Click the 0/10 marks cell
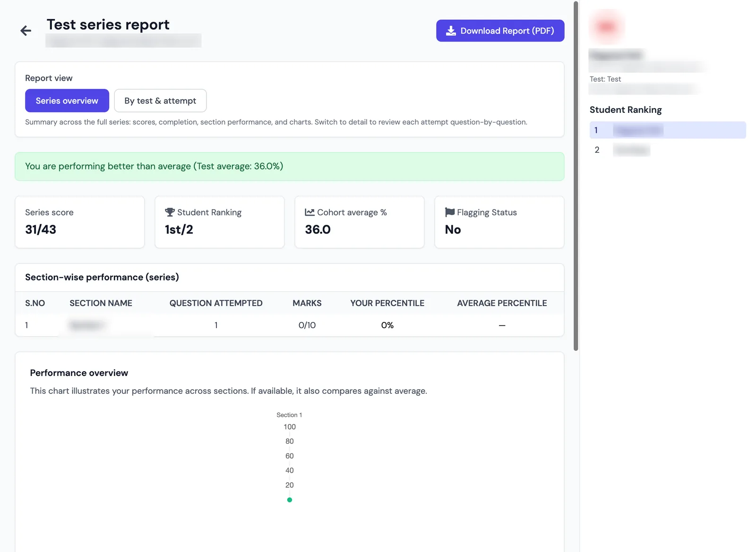756x552 pixels. pos(307,325)
